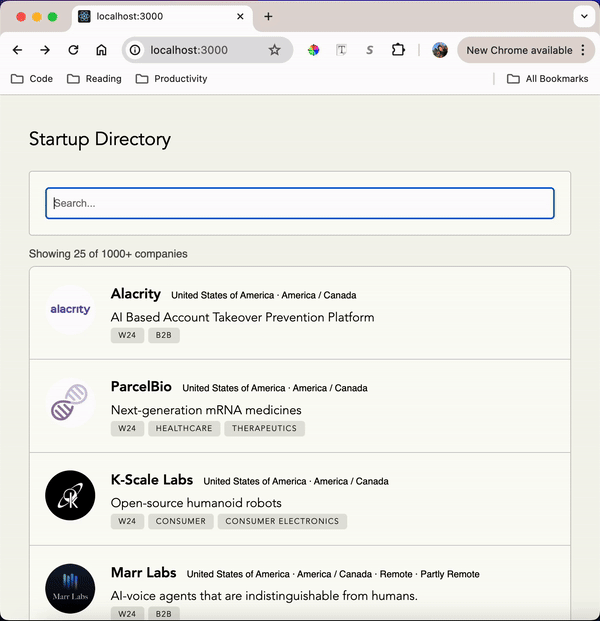
Task: Open the Chrome profile avatar
Action: click(440, 50)
